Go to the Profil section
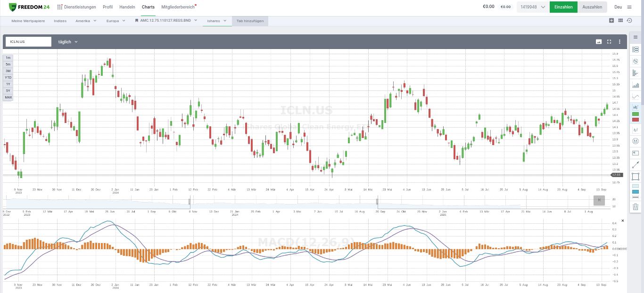Viewport: 644px width, 293px height. tap(107, 7)
